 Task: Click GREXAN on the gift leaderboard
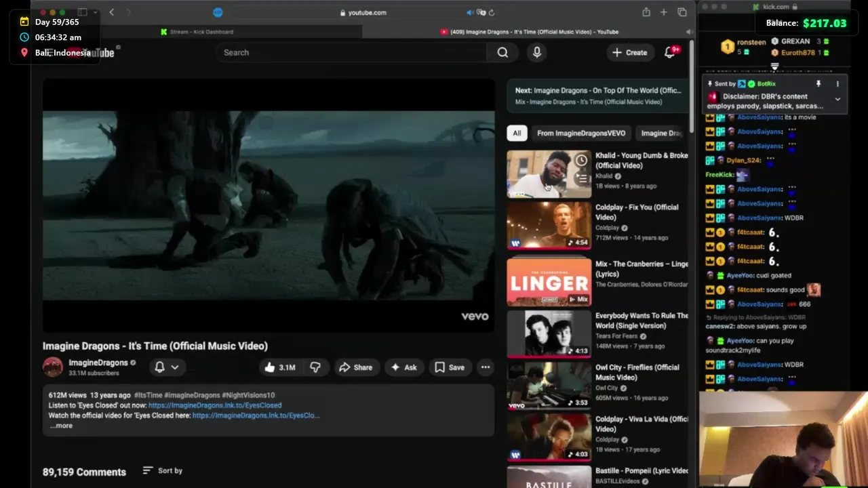tap(795, 41)
